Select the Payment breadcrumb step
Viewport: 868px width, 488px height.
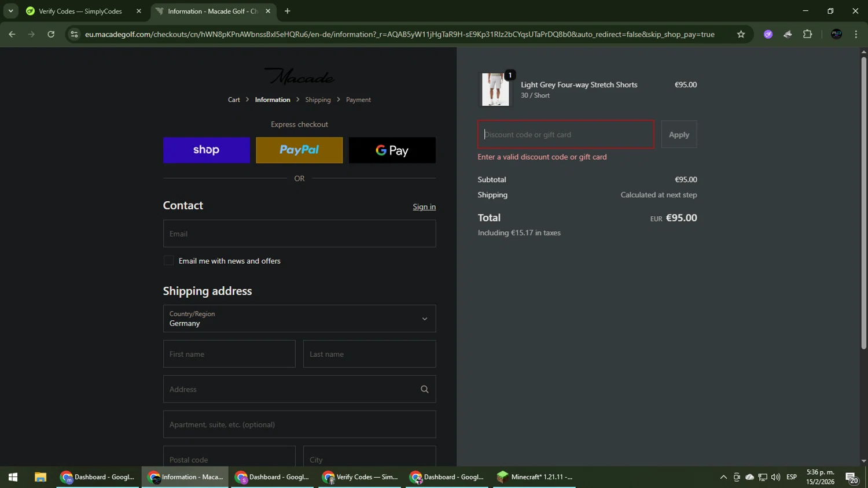[x=358, y=99]
